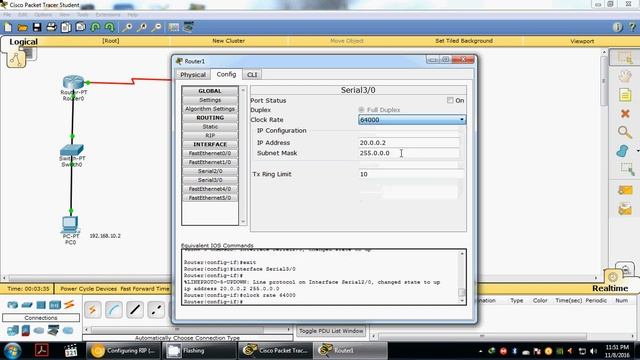Select Connections lightning category icon
The width and height of the screenshot is (640, 360).
pos(69,305)
